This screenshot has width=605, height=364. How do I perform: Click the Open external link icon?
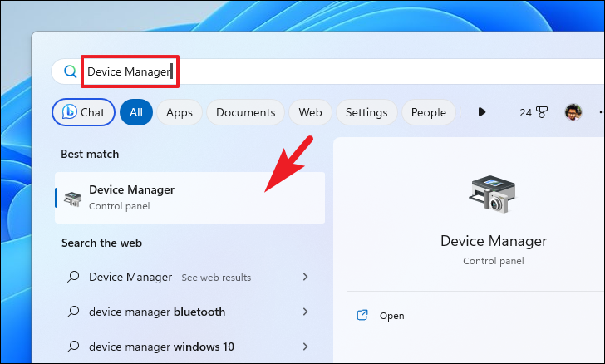[362, 316]
